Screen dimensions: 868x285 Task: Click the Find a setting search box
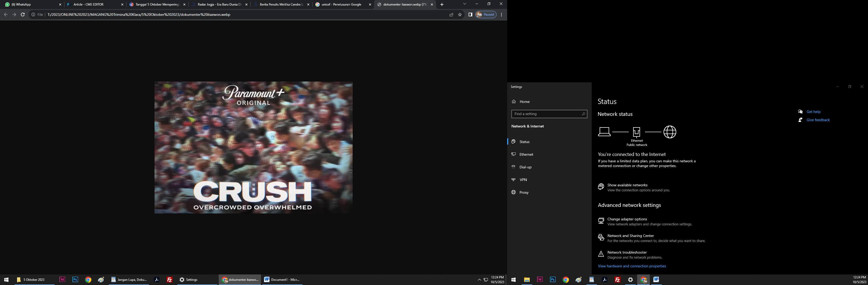click(549, 114)
